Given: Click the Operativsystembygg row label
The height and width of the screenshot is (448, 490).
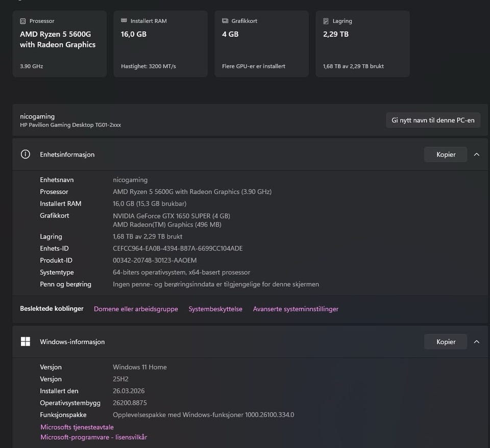Looking at the screenshot, I should pos(70,403).
